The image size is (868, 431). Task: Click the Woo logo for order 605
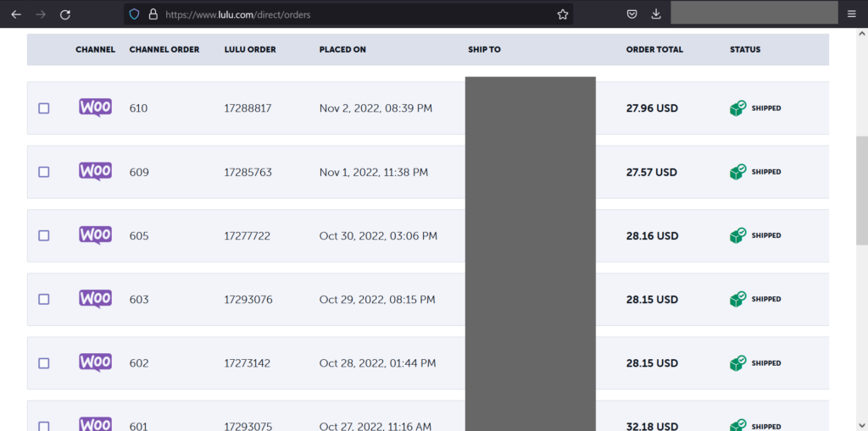coord(95,235)
